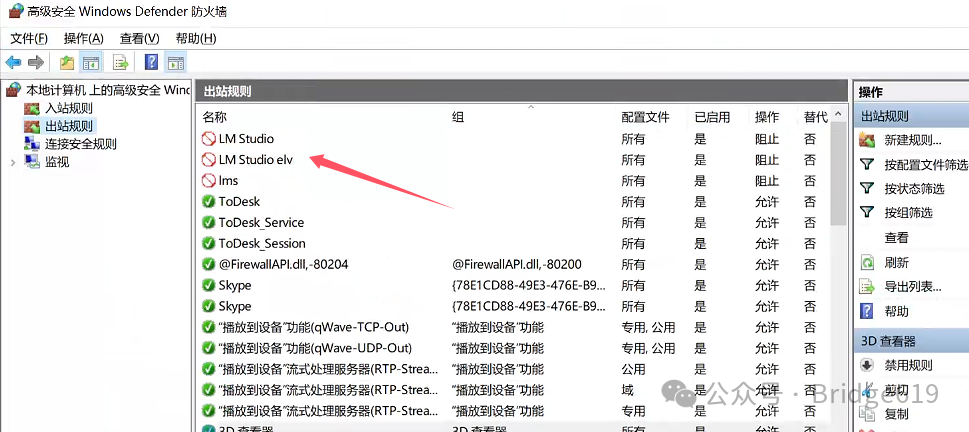
Task: Sort by the 配置文件 column header
Action: (x=645, y=117)
